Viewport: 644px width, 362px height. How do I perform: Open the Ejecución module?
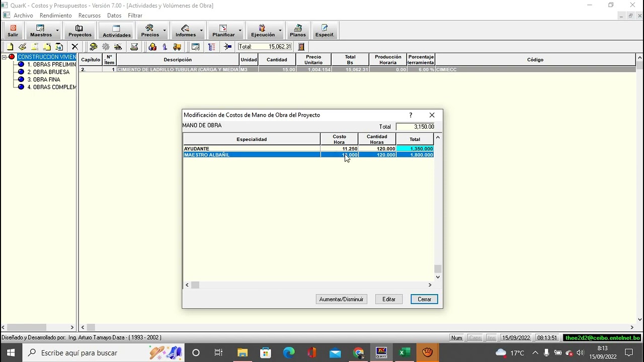(263, 31)
